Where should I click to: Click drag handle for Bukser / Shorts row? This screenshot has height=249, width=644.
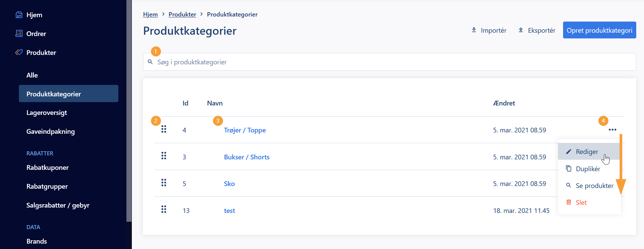pyautogui.click(x=164, y=156)
